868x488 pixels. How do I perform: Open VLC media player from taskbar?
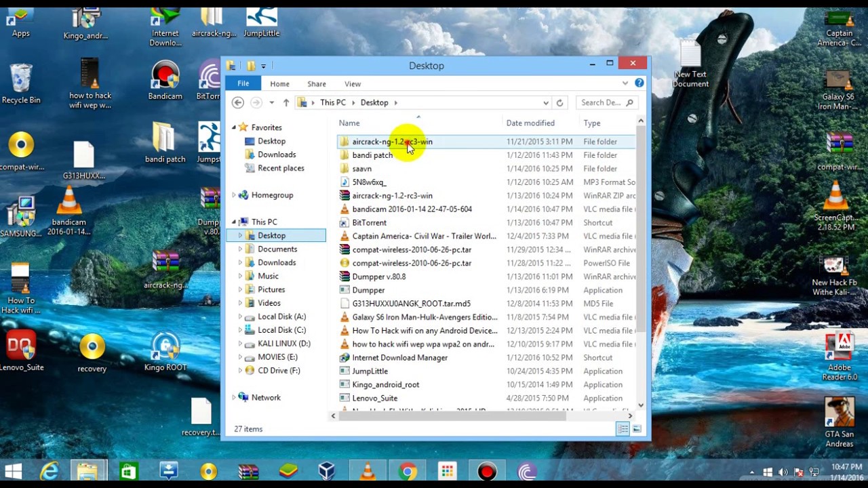pos(368,471)
